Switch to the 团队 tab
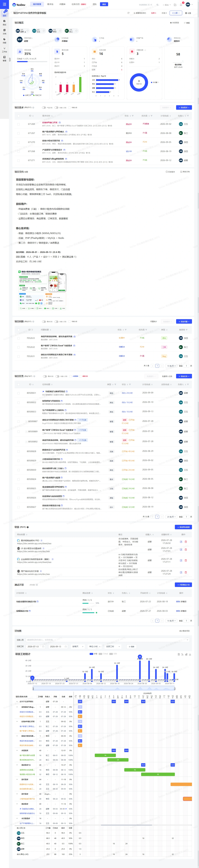This screenshot has height=868, width=199. [95, 4]
